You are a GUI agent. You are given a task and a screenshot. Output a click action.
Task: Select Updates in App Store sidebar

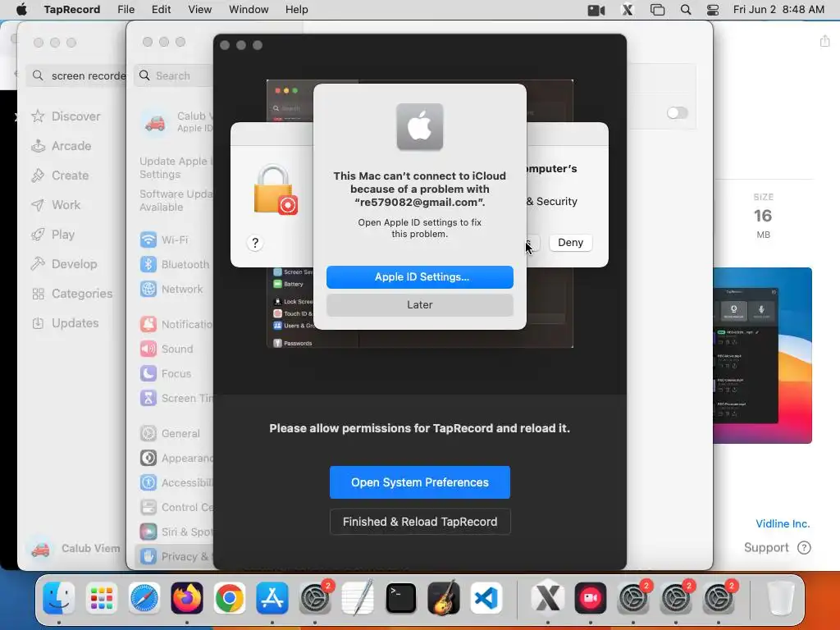tap(65, 323)
